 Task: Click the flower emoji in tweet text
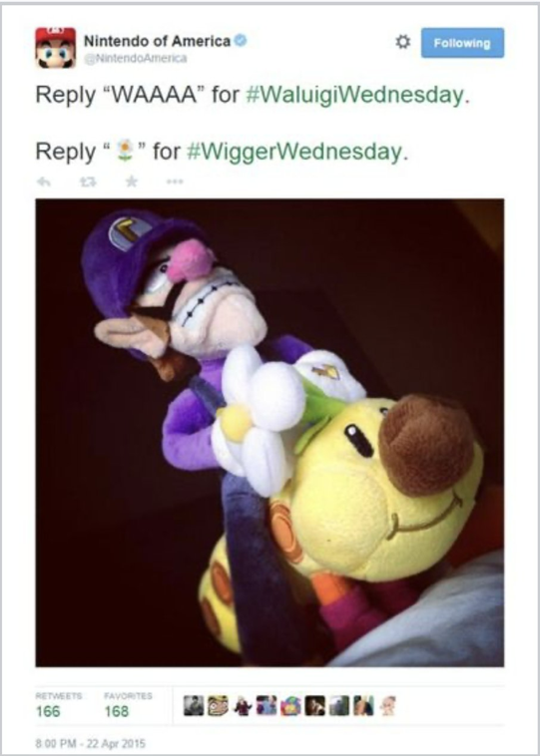click(x=126, y=150)
